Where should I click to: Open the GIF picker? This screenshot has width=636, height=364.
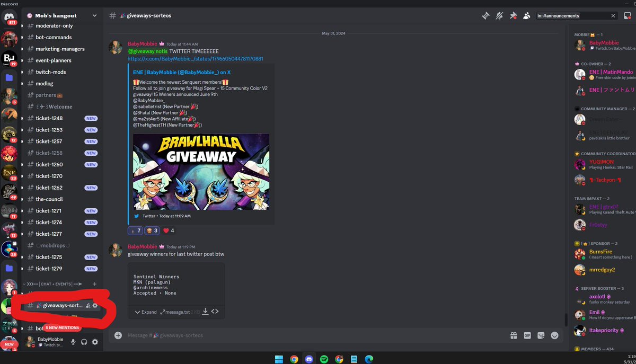pyautogui.click(x=527, y=335)
